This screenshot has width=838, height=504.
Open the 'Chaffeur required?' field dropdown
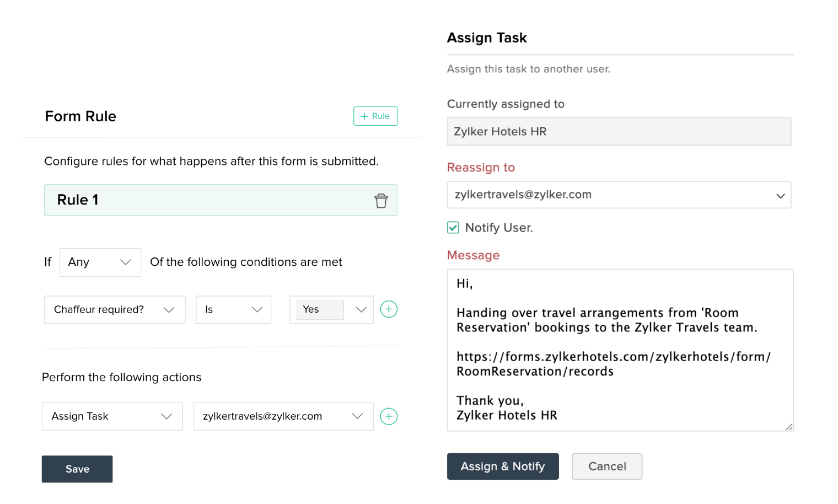[114, 309]
